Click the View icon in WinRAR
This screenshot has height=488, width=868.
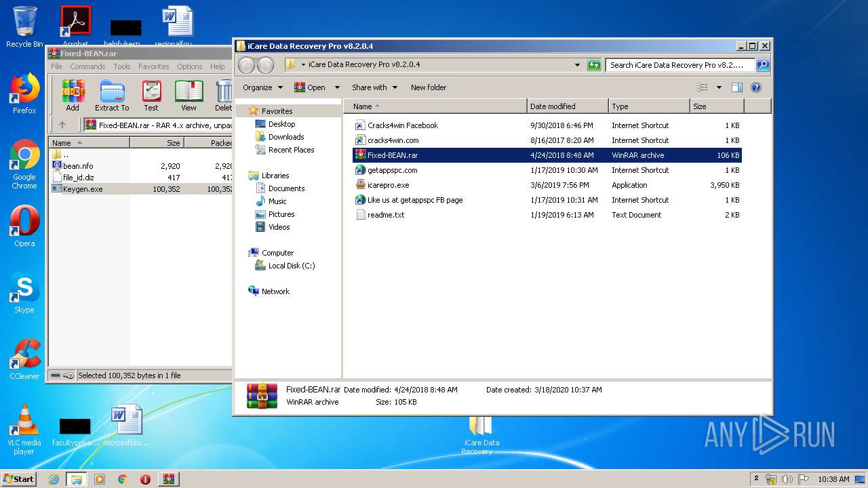pyautogui.click(x=189, y=95)
